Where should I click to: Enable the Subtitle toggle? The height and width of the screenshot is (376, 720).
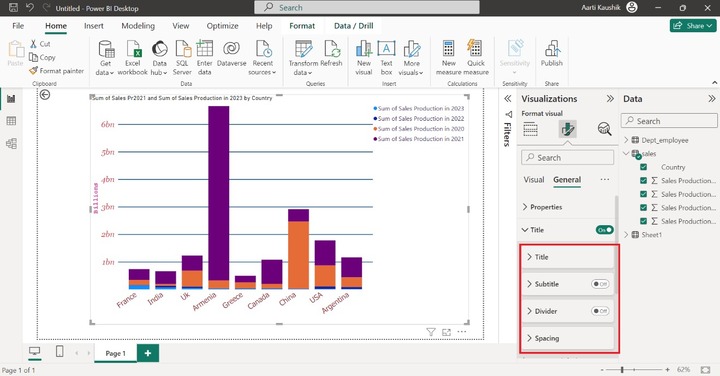[x=600, y=284]
